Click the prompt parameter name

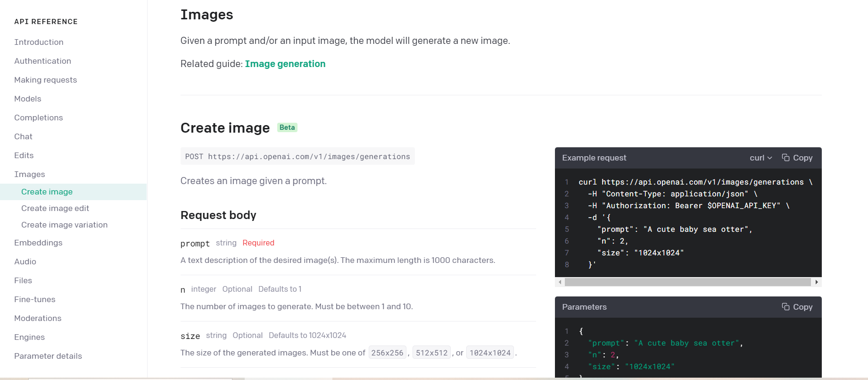[195, 244]
